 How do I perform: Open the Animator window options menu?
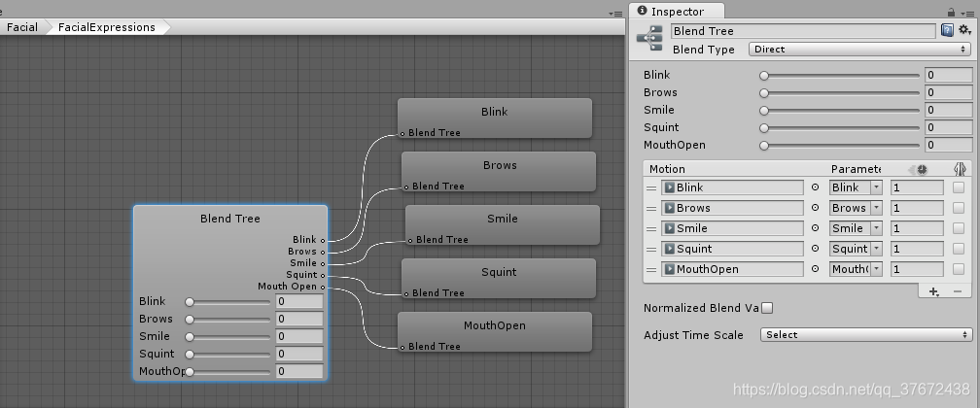point(614,14)
